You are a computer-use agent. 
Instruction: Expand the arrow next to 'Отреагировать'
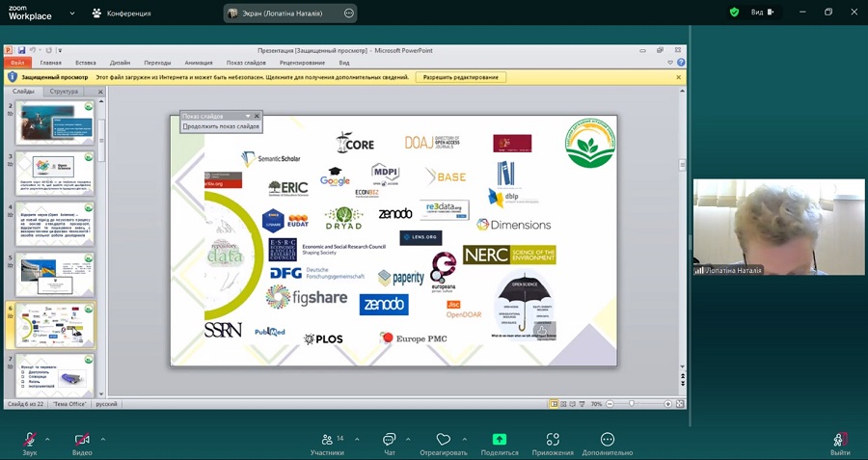[x=463, y=440]
